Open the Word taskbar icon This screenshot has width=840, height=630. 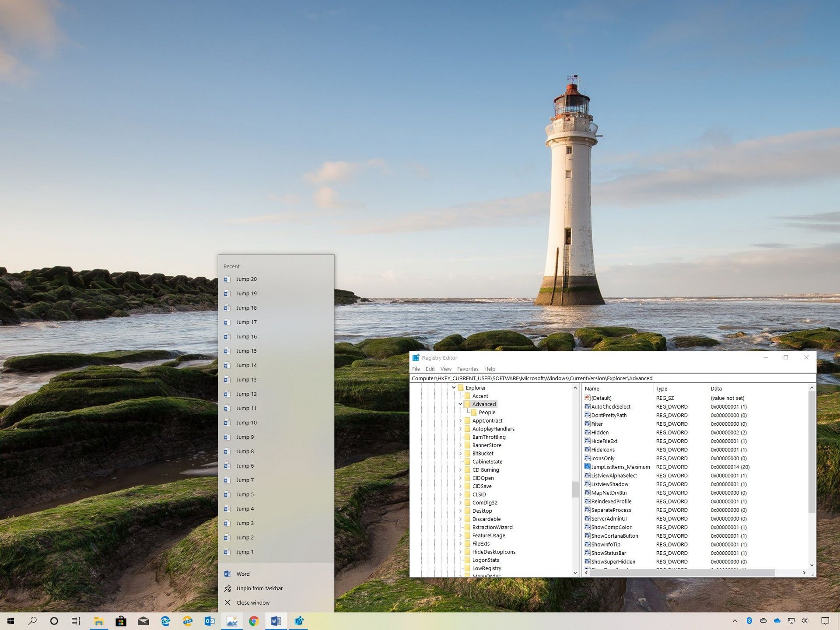click(x=276, y=621)
